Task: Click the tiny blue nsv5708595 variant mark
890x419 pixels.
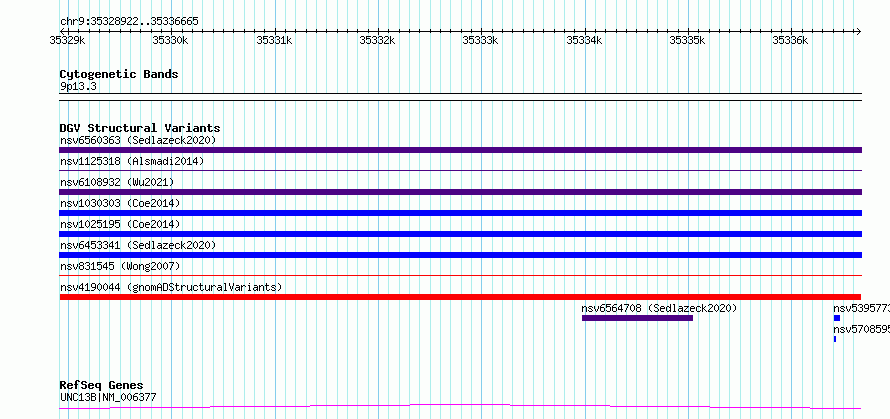Action: pos(835,339)
